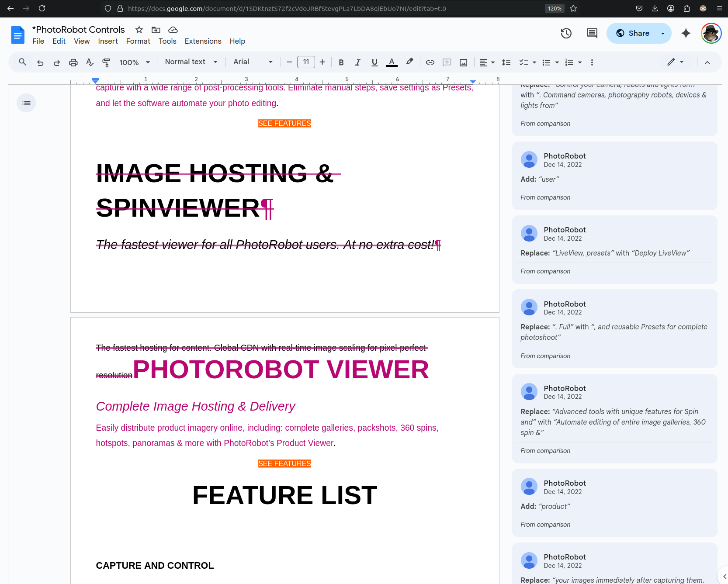Open the version history clock icon
This screenshot has width=728, height=584.
click(566, 33)
